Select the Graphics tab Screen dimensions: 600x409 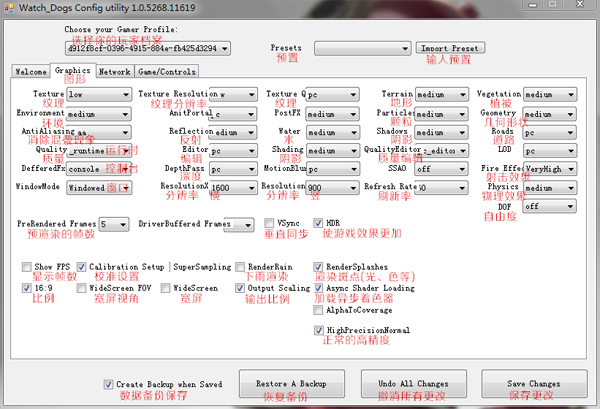tap(73, 70)
